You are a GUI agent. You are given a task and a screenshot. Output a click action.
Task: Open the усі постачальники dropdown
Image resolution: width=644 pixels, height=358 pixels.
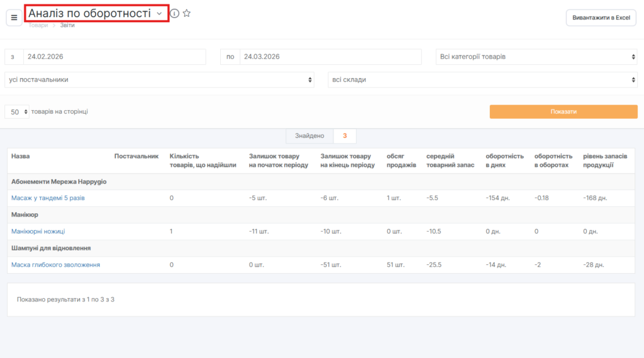point(159,80)
